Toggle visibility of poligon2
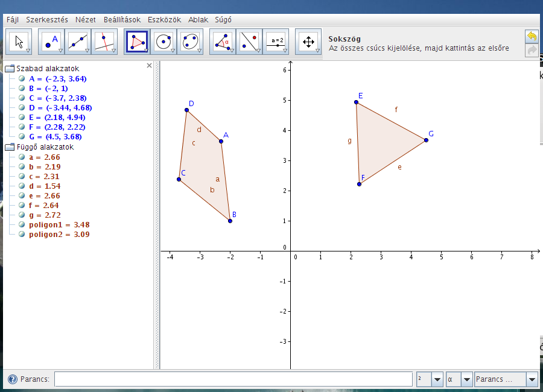The height and width of the screenshot is (392, 543). tap(22, 235)
